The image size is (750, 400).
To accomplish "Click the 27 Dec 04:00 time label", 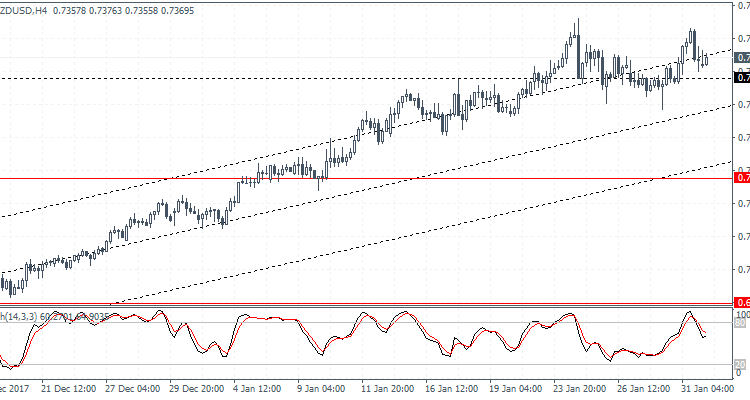I will coord(132,388).
